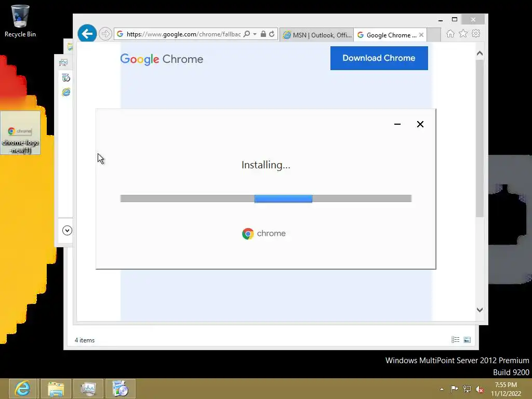Click the page scrollbar down arrow
This screenshot has width=532, height=399.
[x=480, y=310]
